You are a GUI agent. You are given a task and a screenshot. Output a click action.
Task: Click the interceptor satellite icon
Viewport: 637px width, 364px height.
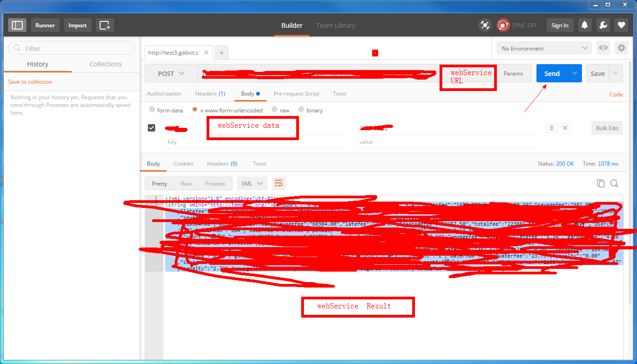pyautogui.click(x=485, y=25)
